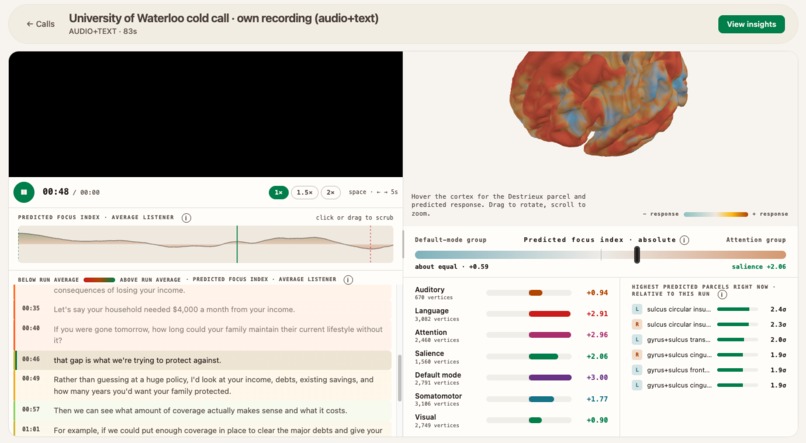
Task: Click the 'salience +2.06' label
Action: 759,267
